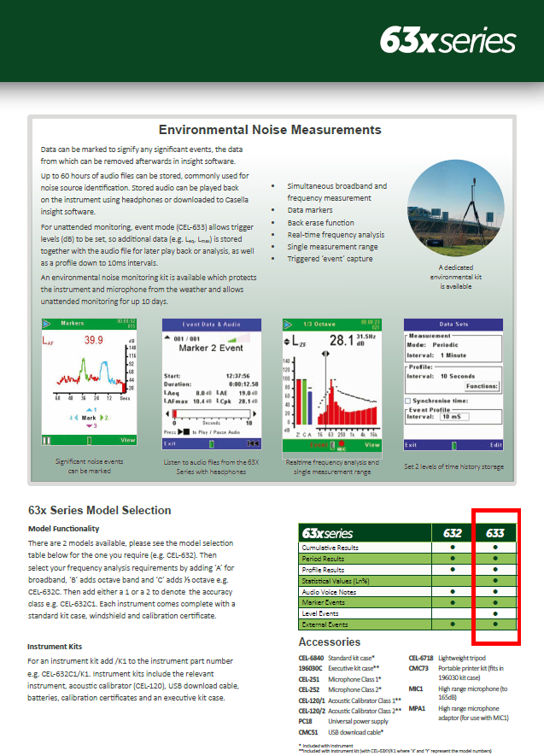The image size is (544, 756).
Task: Click the CEL-6840 Standard kit case entry
Action: (336, 658)
